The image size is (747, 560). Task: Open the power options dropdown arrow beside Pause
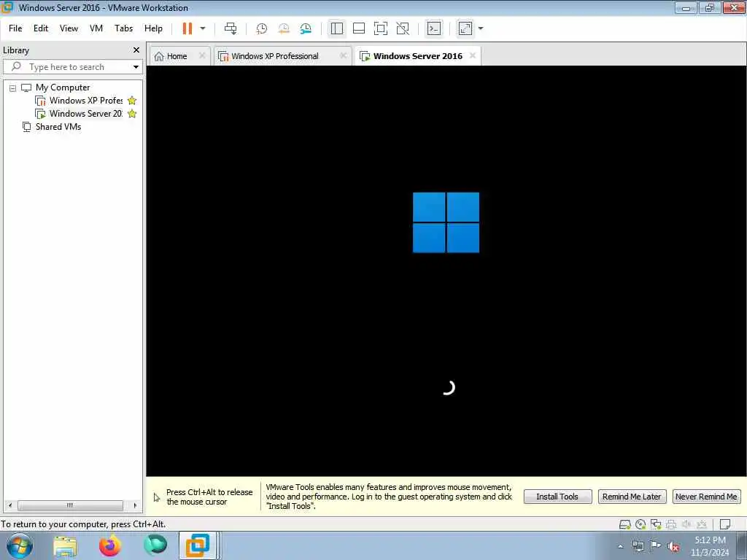pos(203,28)
